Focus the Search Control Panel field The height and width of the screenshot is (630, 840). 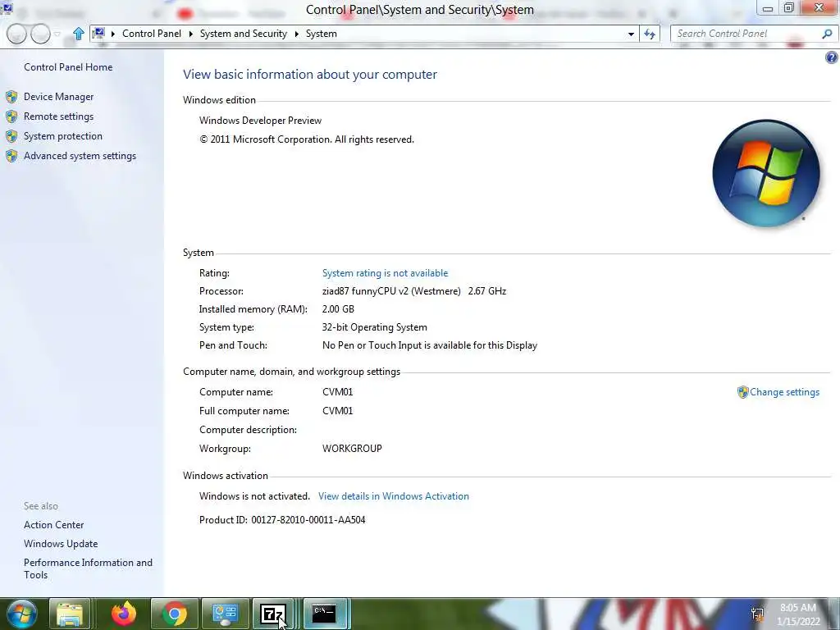point(745,34)
